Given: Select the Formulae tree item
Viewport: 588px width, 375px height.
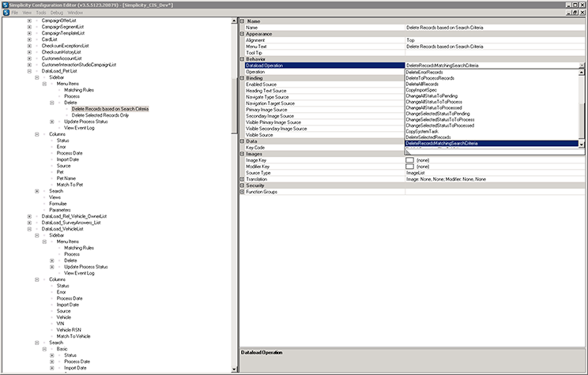Looking at the screenshot, I should [x=58, y=204].
